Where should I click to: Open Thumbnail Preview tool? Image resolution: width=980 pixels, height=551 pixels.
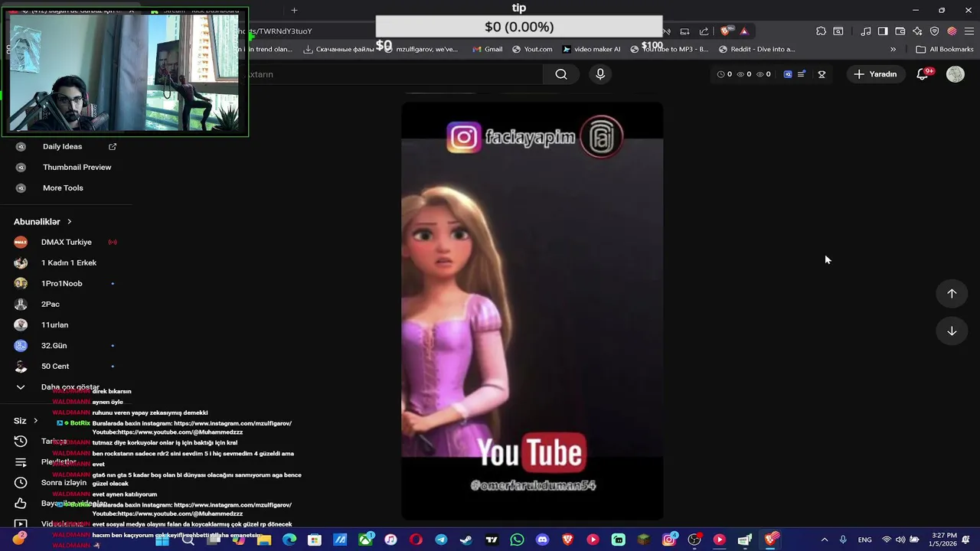coord(65,168)
